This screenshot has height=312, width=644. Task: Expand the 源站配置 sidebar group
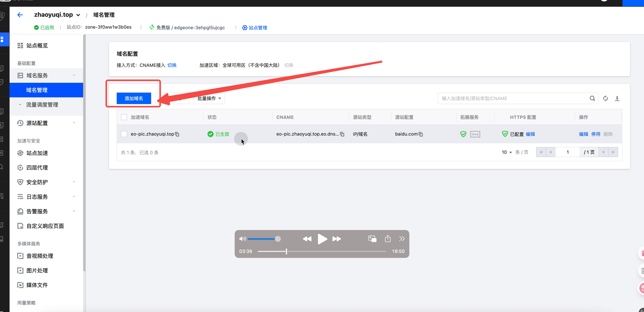(74, 123)
